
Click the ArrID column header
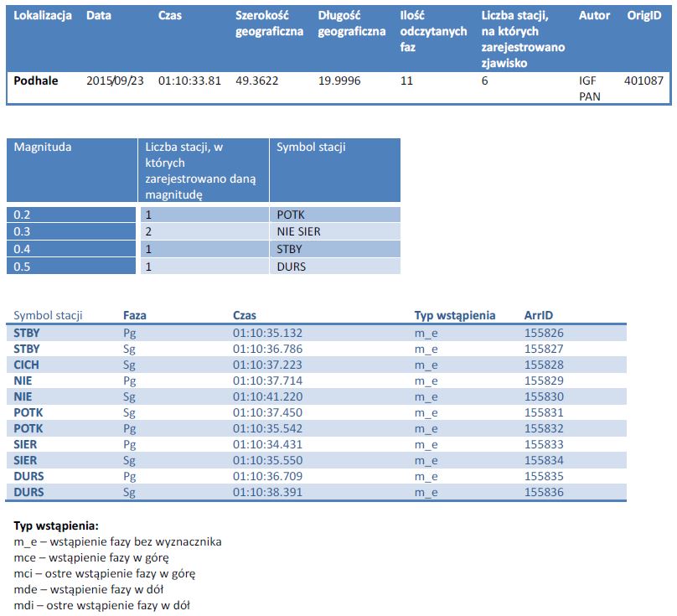[x=539, y=315]
